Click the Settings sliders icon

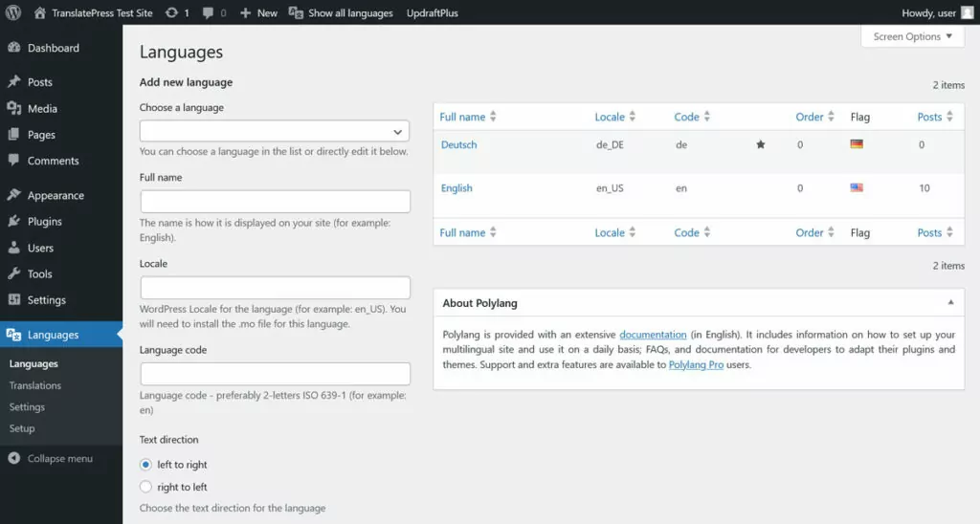[13, 300]
